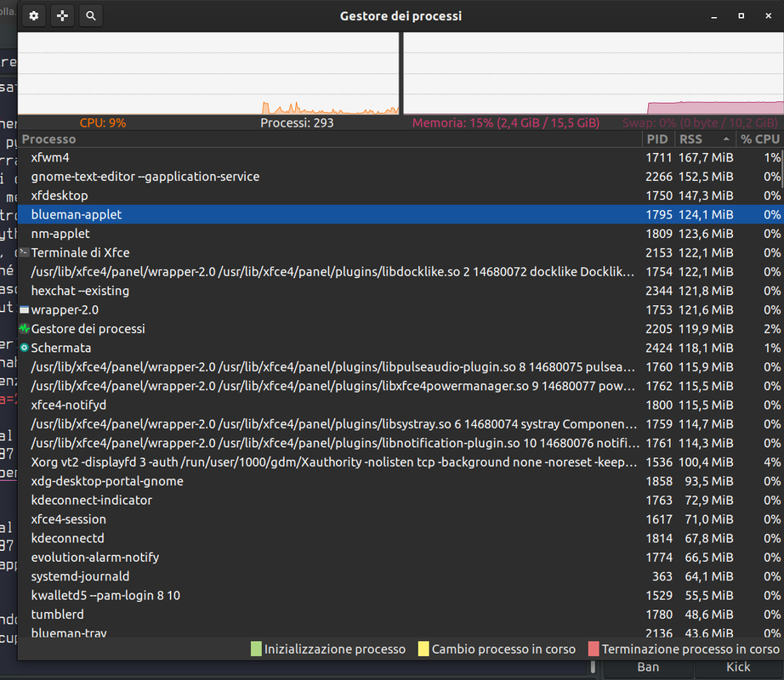This screenshot has width=784, height=680.
Task: Select the wrapper-2.0 process
Action: pyautogui.click(x=400, y=309)
